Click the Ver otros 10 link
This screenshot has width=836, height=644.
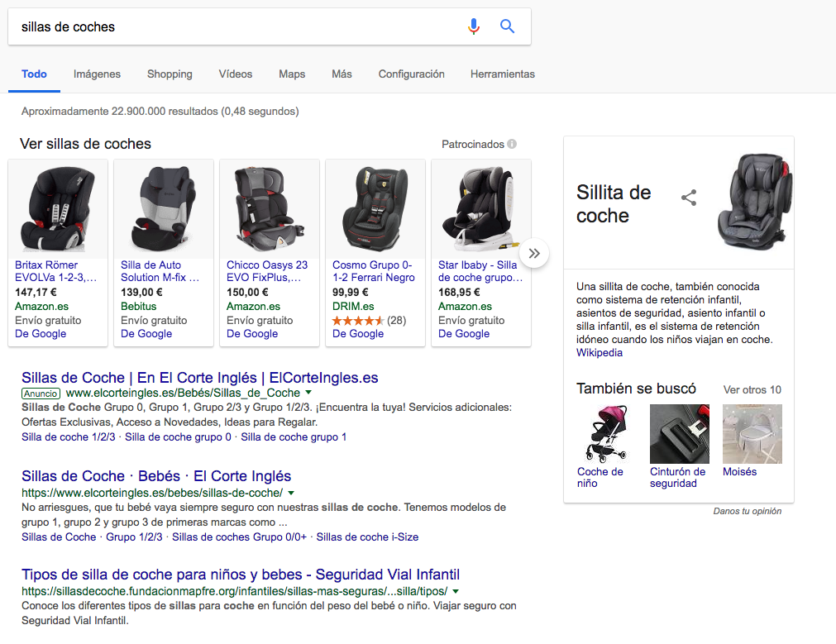pyautogui.click(x=752, y=389)
